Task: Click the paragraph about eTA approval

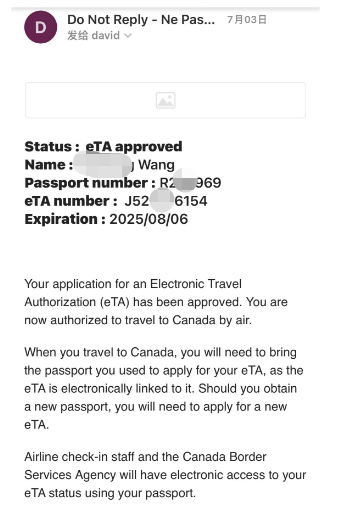Action: click(x=156, y=302)
